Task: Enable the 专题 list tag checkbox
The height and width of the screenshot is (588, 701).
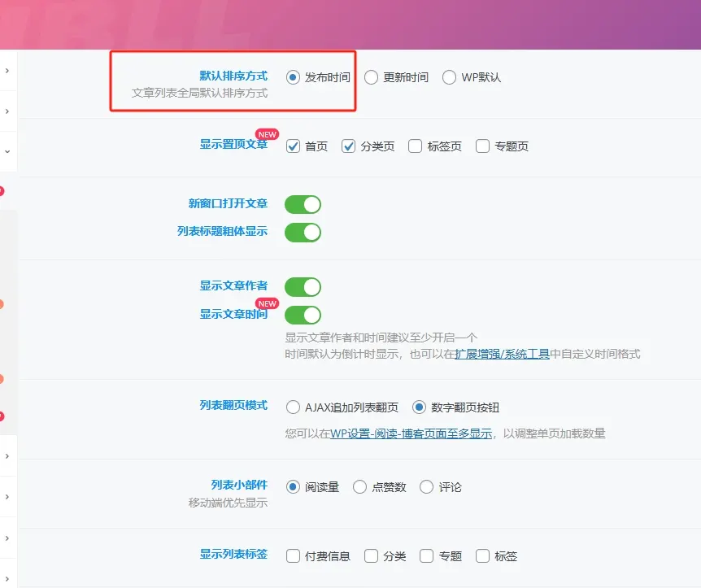Action: (426, 556)
